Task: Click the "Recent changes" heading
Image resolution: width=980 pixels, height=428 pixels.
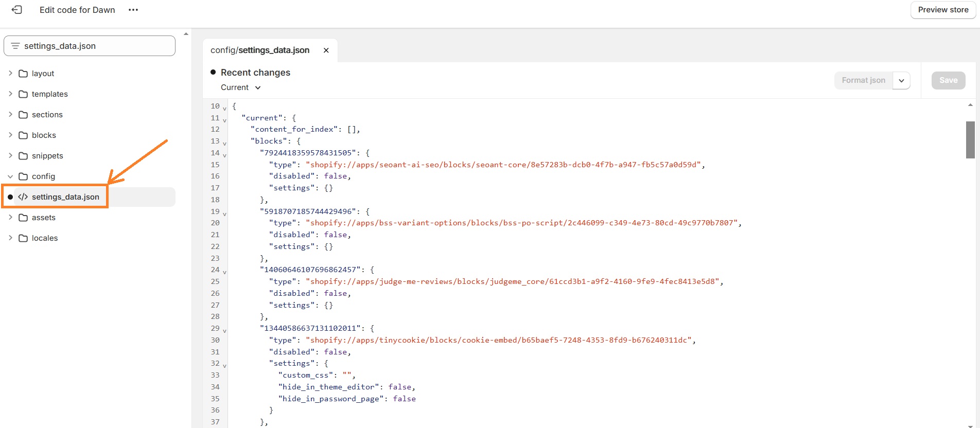Action: [255, 73]
